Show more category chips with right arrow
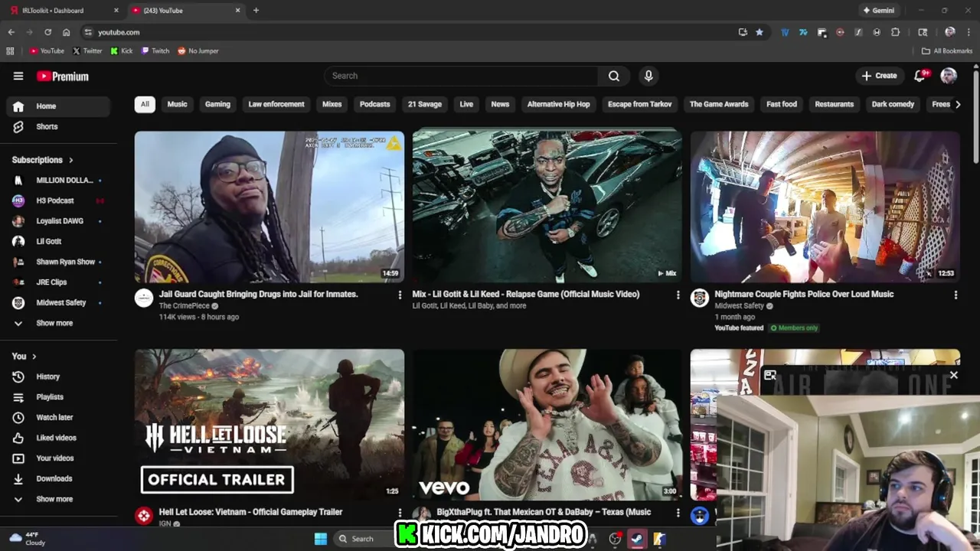 tap(957, 104)
